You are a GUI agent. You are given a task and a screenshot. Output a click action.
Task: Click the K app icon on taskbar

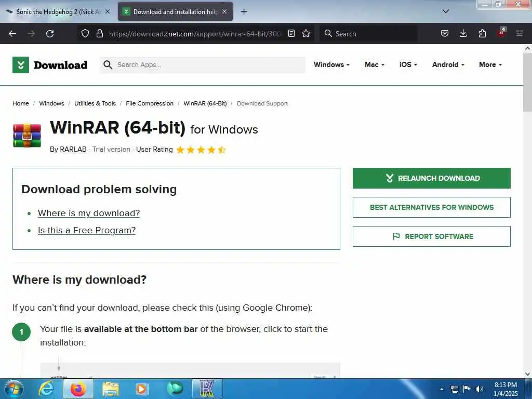coord(207,389)
